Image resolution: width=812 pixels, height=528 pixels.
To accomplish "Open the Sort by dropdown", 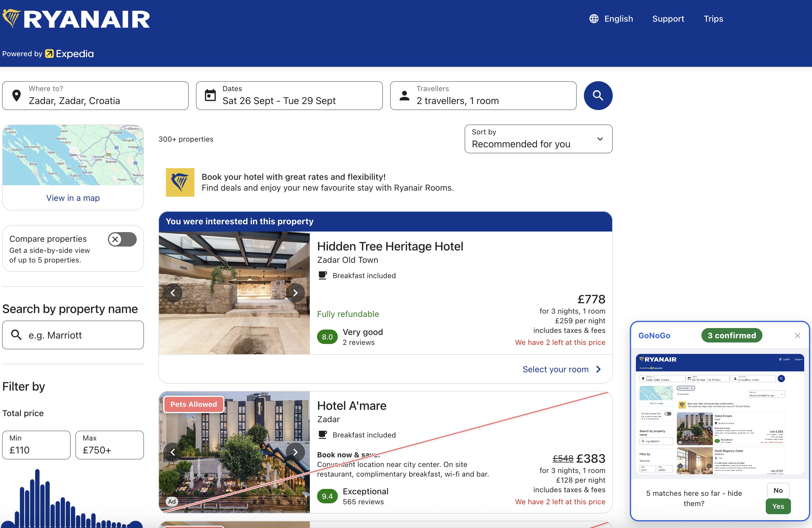I will point(538,139).
